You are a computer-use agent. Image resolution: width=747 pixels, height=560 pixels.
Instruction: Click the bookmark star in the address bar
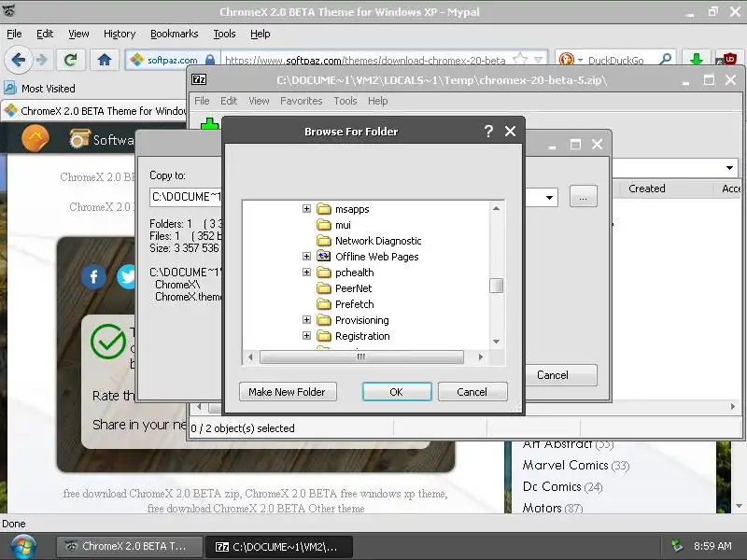point(520,60)
